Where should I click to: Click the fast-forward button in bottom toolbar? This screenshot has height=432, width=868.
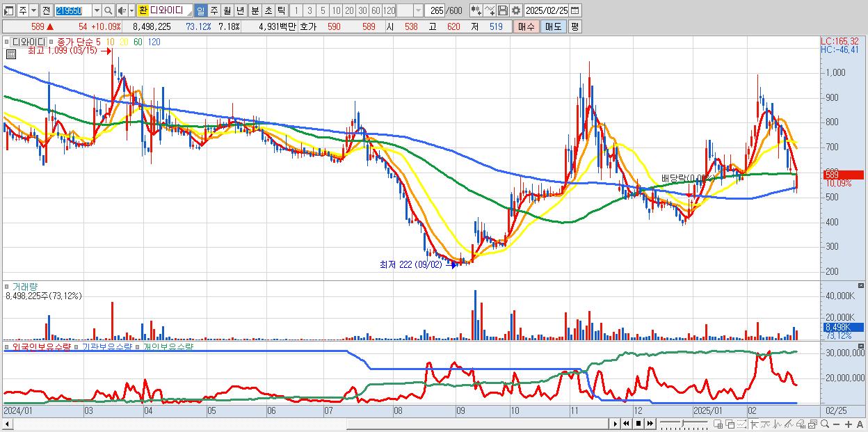tap(650, 423)
